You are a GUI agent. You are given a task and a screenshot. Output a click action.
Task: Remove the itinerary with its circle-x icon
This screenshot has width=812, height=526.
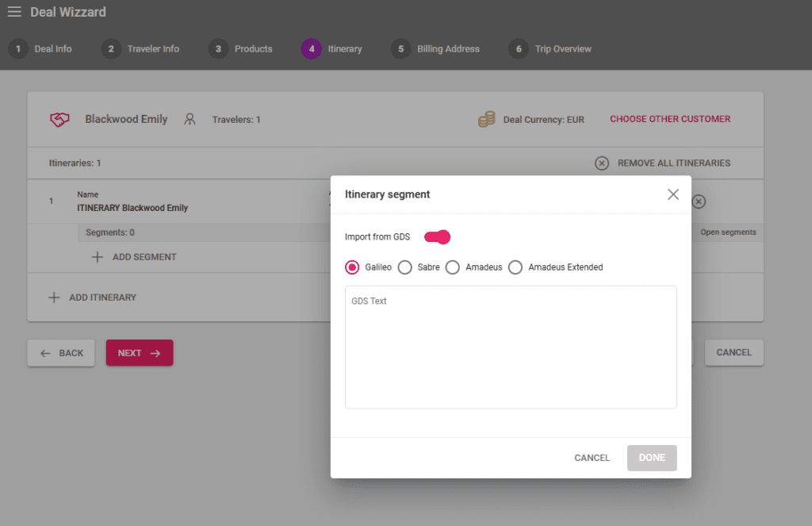pos(699,202)
